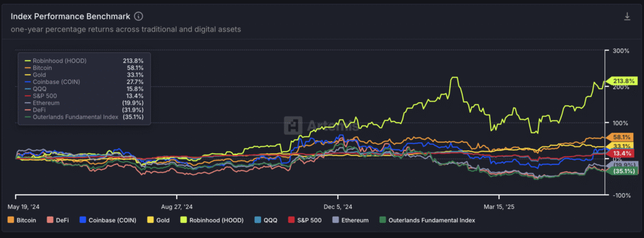Click Coinbase (COIN) 27.7% row in tooltip box
This screenshot has width=644, height=238.
point(84,82)
